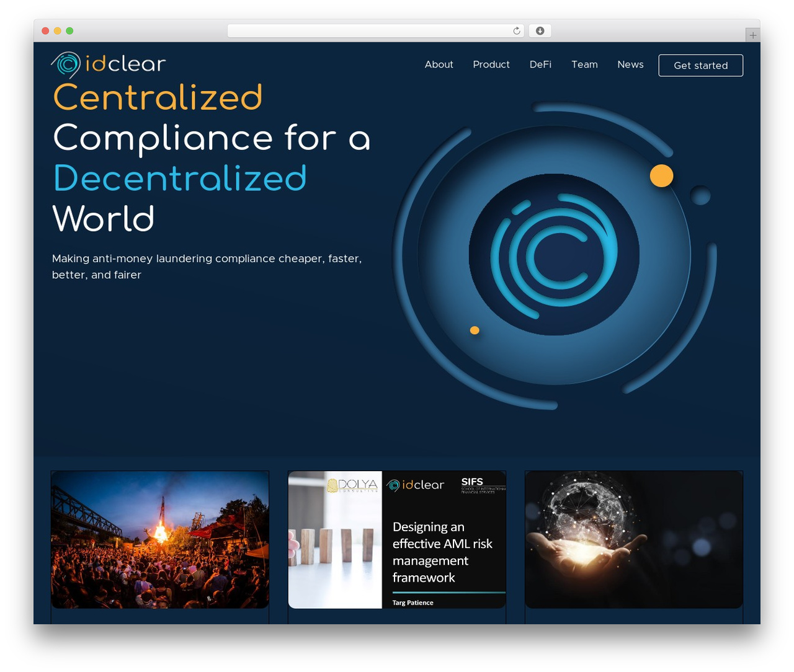Click the 'Centralized' headline word

pos(158,97)
